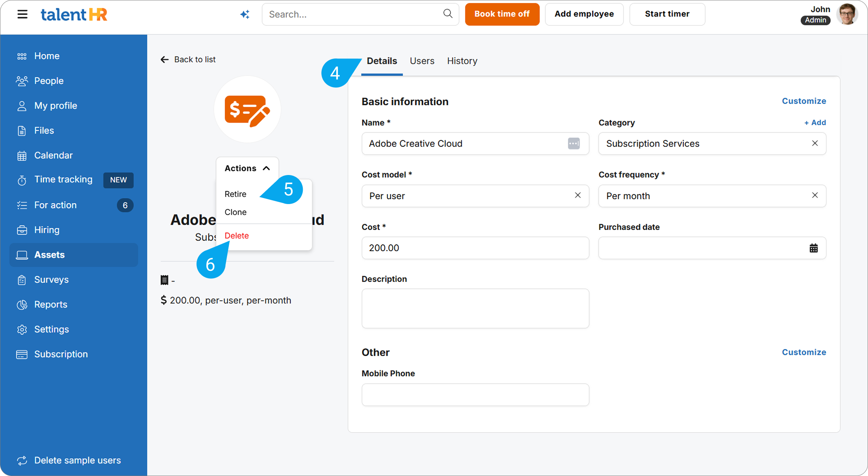The image size is (868, 476).
Task: Open the Cost frequency dropdown
Action: (x=712, y=196)
